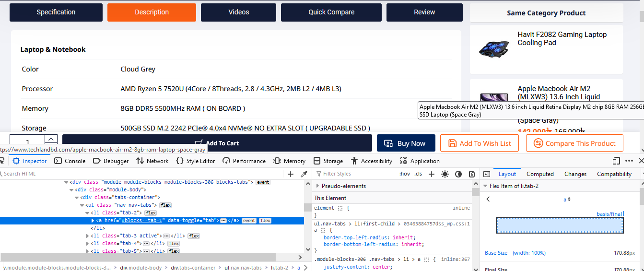Switch to the Computed tab

[x=540, y=174]
